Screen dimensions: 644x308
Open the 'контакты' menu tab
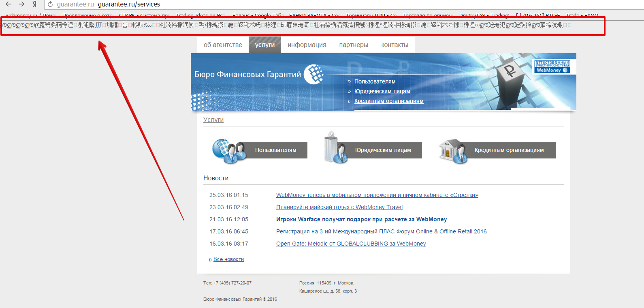click(x=395, y=45)
